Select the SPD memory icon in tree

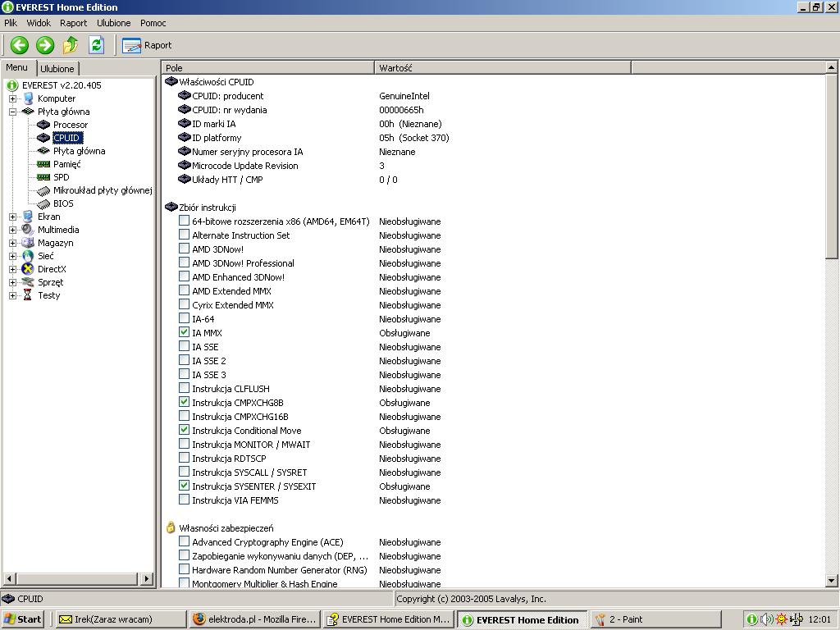click(43, 177)
